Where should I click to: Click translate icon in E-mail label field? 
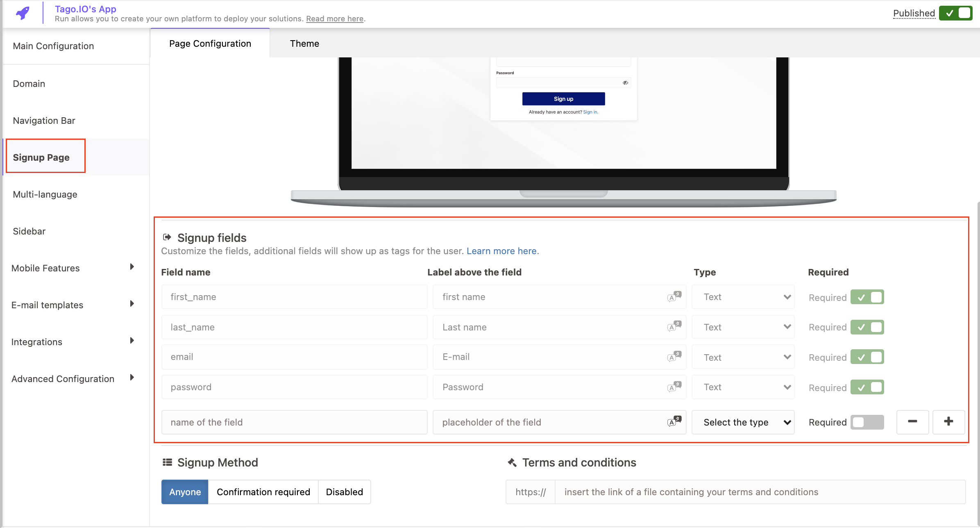click(674, 357)
